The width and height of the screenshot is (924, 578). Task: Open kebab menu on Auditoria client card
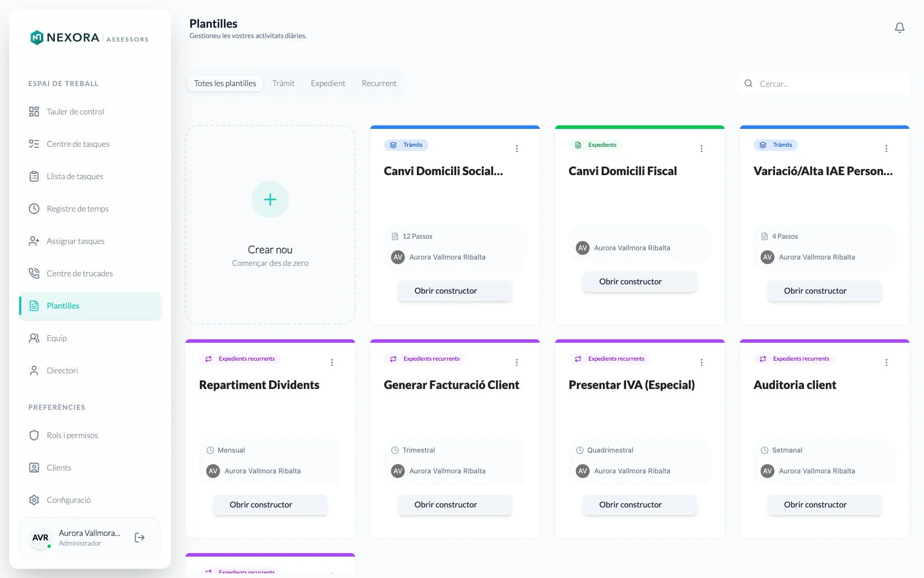coord(886,362)
